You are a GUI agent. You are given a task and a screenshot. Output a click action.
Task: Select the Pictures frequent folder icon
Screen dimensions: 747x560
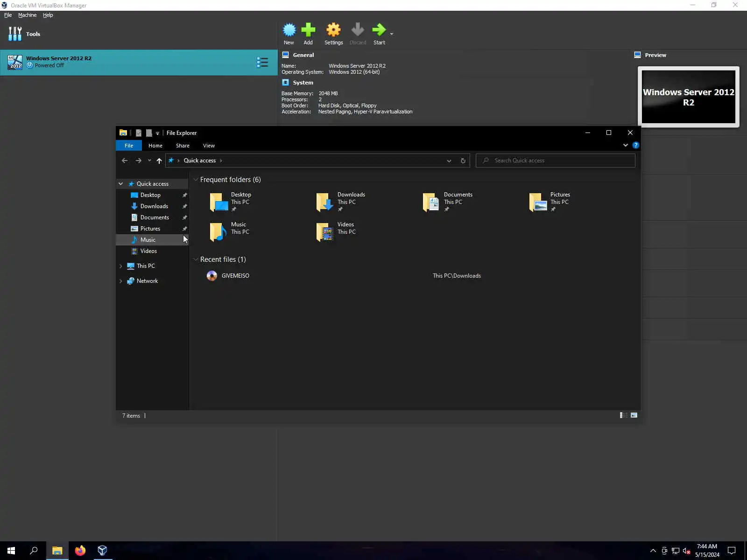coord(538,202)
